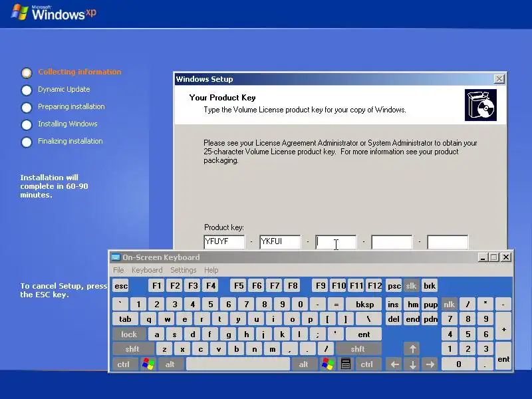Click the second product key field YKFUI
Image resolution: width=532 pixels, height=399 pixels.
[280, 242]
